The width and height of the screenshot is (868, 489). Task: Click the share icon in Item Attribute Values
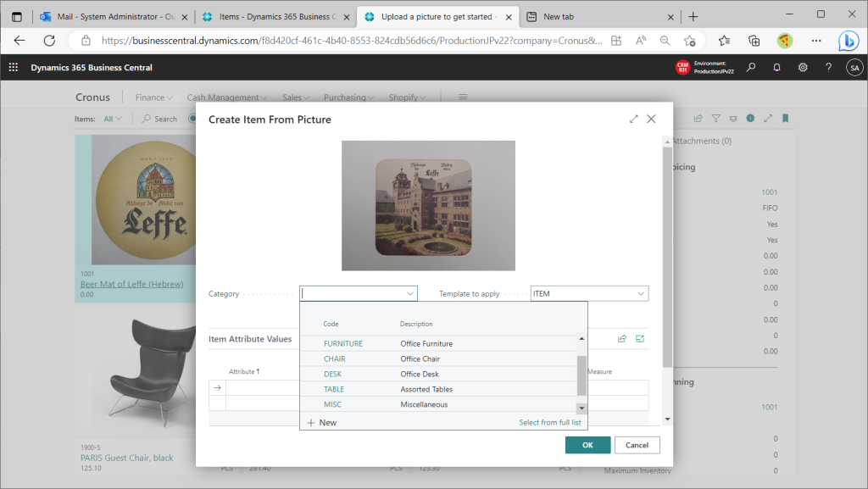[622, 338]
